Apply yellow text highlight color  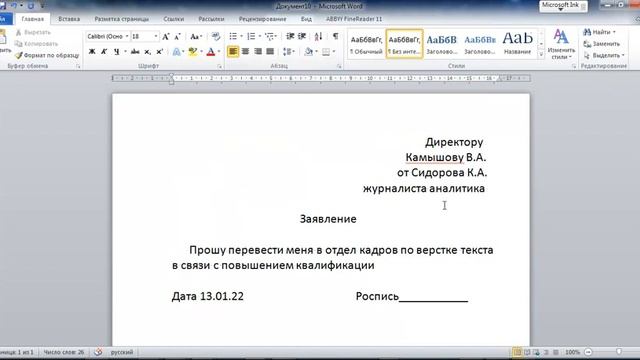[x=193, y=52]
